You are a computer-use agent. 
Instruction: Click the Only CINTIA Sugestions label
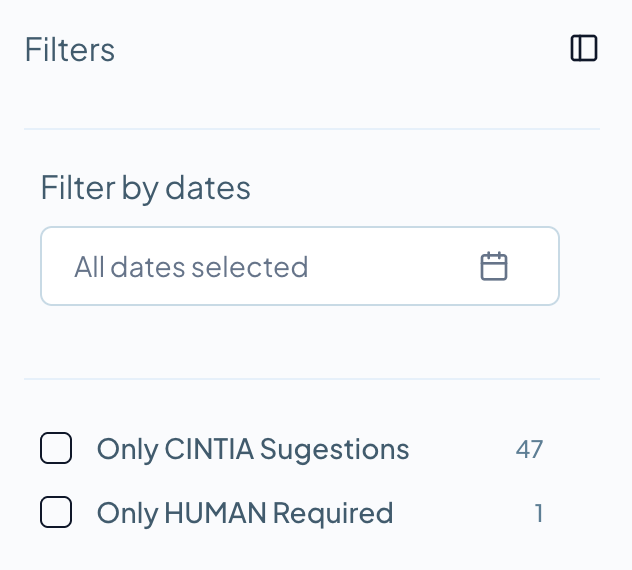pyautogui.click(x=252, y=449)
